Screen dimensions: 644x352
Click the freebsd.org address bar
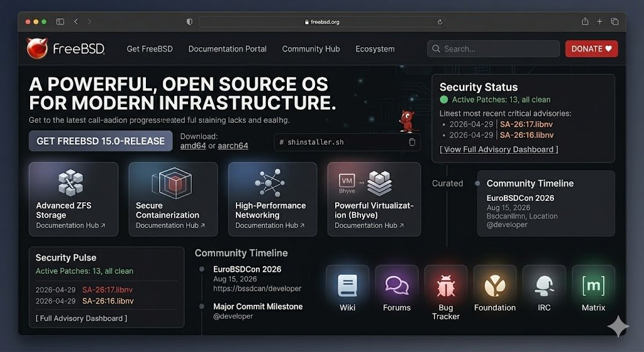[x=323, y=22]
